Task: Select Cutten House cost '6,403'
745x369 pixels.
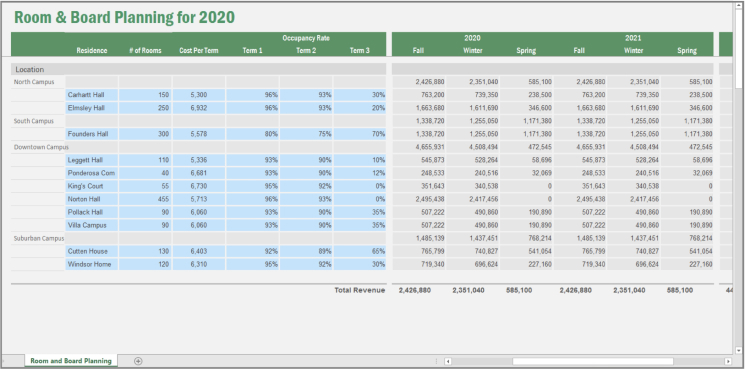Action: [199, 251]
